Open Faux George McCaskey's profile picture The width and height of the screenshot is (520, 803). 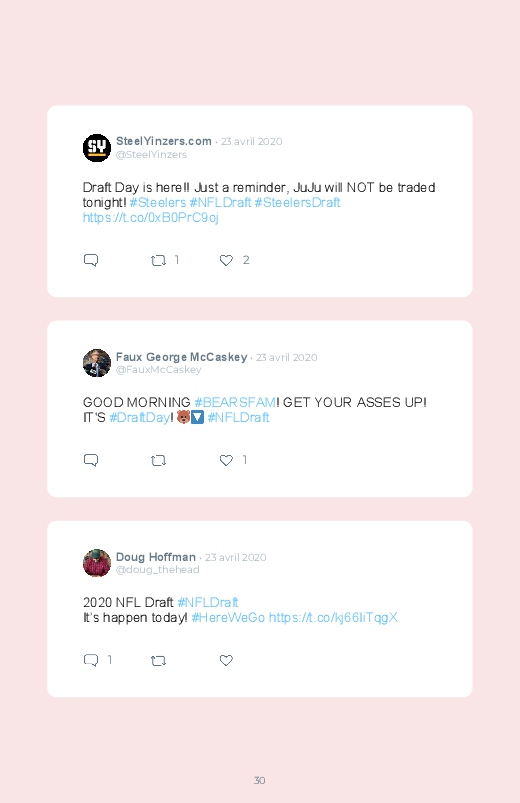coord(97,363)
